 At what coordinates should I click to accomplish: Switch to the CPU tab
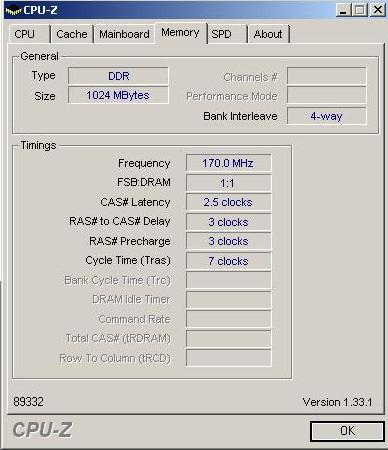point(29,34)
